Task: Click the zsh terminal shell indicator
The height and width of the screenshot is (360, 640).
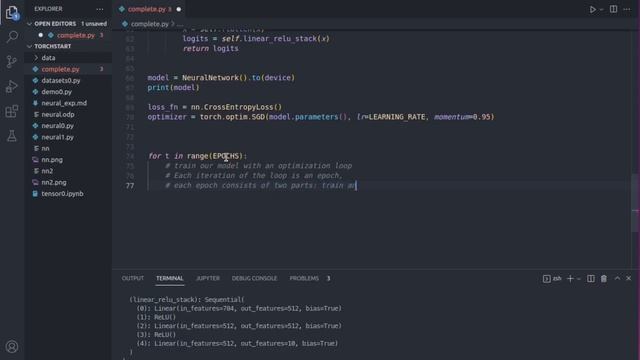Action: tap(552, 279)
